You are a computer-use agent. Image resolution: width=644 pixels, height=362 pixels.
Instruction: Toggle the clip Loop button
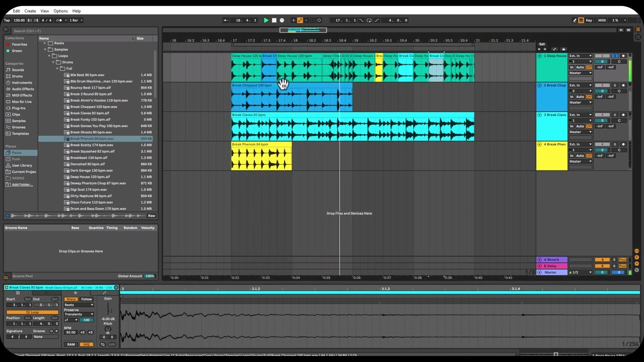[32, 312]
